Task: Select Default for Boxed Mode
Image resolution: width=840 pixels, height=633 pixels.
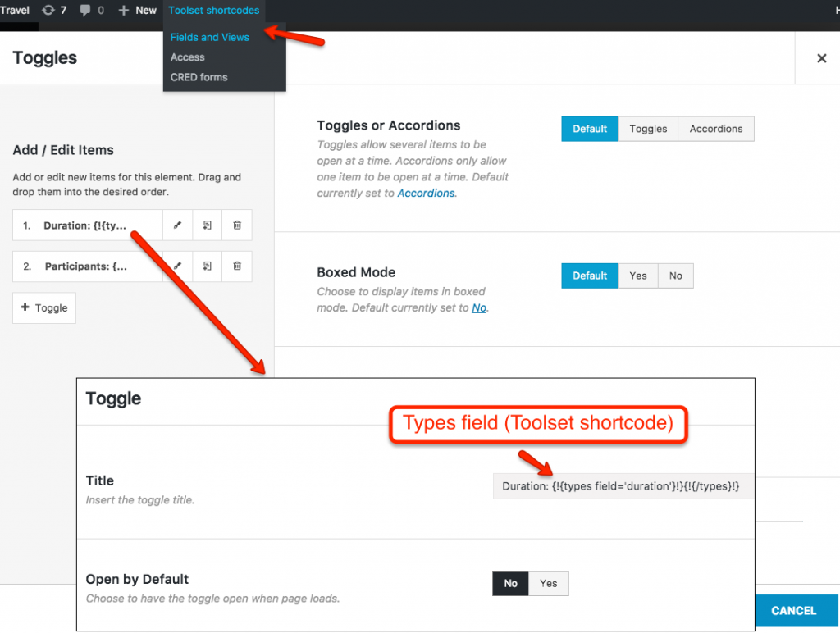Action: (x=589, y=276)
